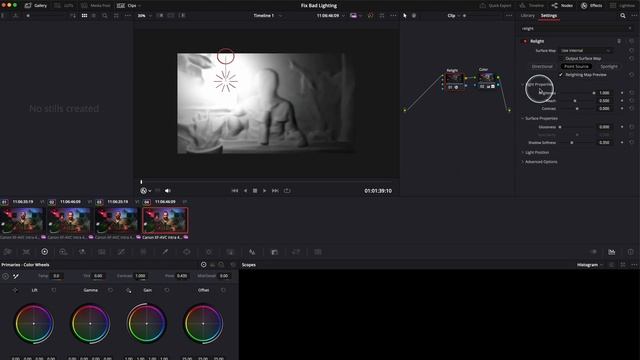Image resolution: width=640 pixels, height=360 pixels.
Task: Play in reverse in the viewer
Action: pos(245,191)
